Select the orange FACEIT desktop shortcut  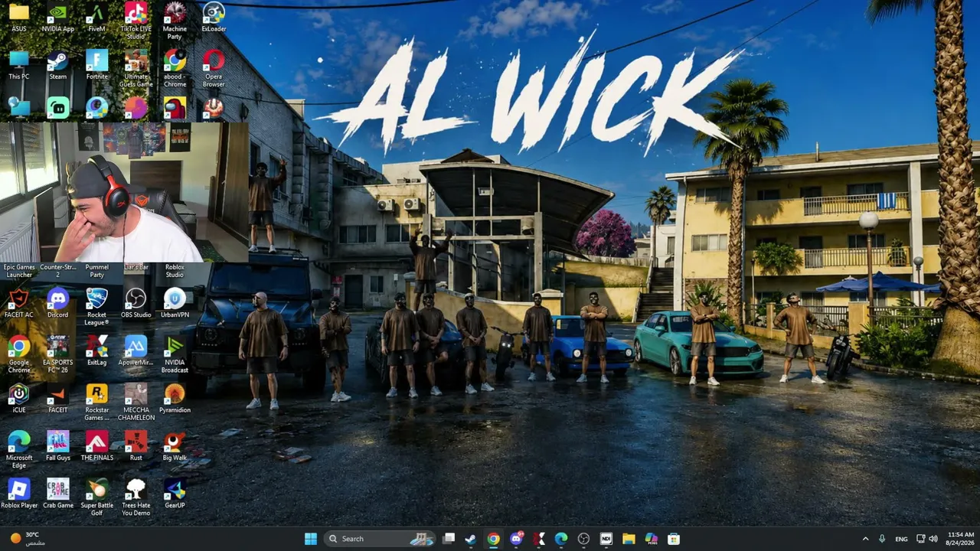click(57, 399)
